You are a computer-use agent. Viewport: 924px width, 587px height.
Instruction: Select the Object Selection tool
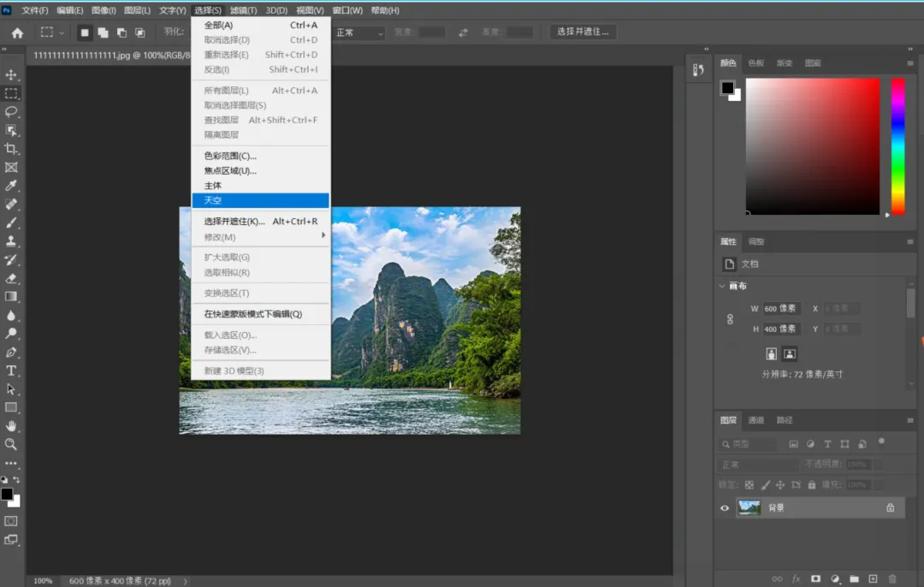click(x=11, y=130)
